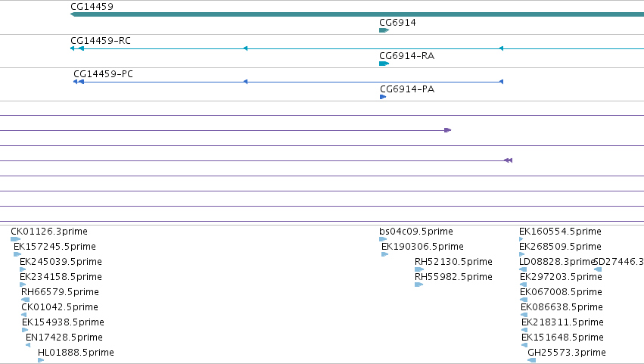Screen dimensions: 644x364
Task: Select EST EK190306.5prime label
Action: (422, 247)
